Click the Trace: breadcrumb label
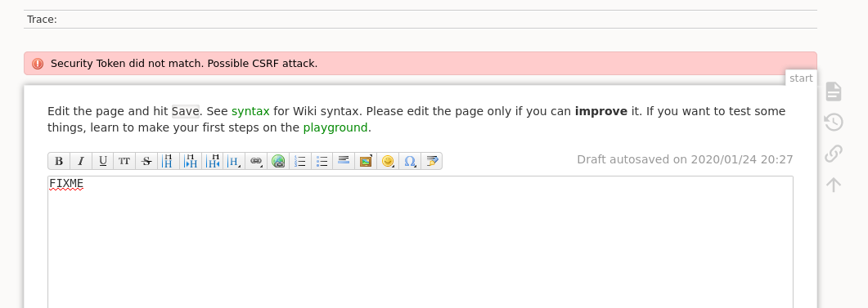Viewport: 868px width, 308px height. coord(42,20)
